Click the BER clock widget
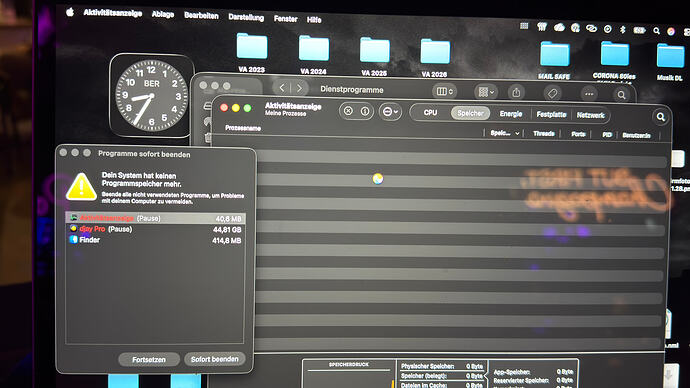The width and height of the screenshot is (690, 388). tap(151, 95)
